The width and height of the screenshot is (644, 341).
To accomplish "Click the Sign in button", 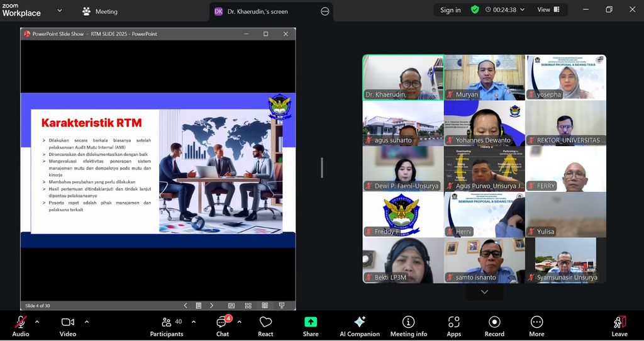I will [x=450, y=10].
